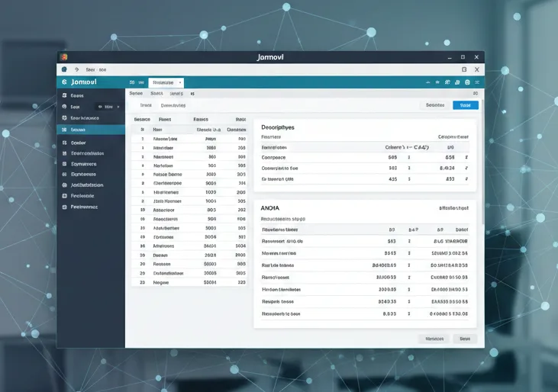Select the first data row in the table

189,139
